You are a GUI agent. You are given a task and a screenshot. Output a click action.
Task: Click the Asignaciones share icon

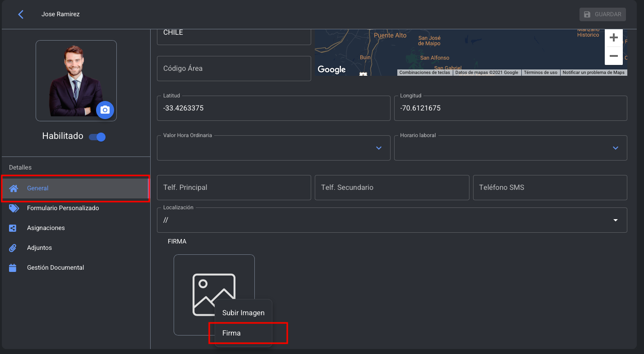(13, 228)
